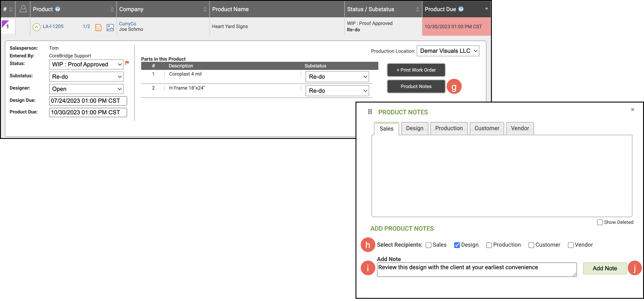
Task: Close the Product Notes dialog
Action: click(x=632, y=109)
